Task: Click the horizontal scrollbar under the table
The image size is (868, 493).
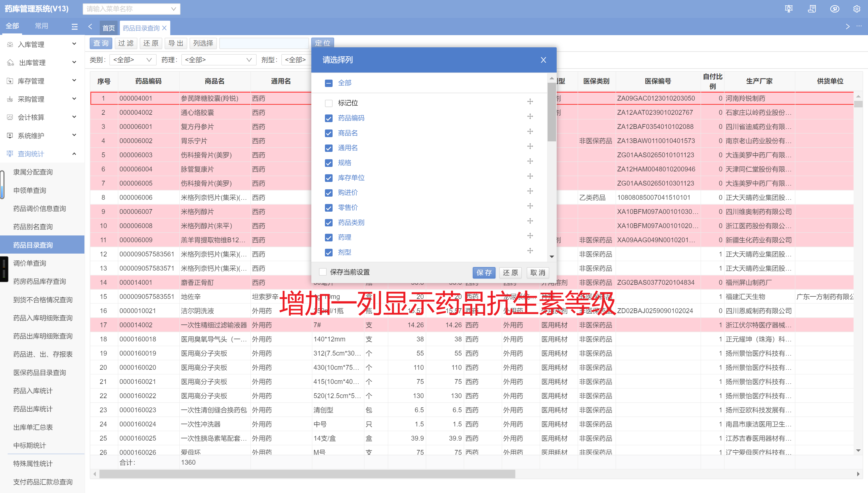Action: (x=307, y=474)
